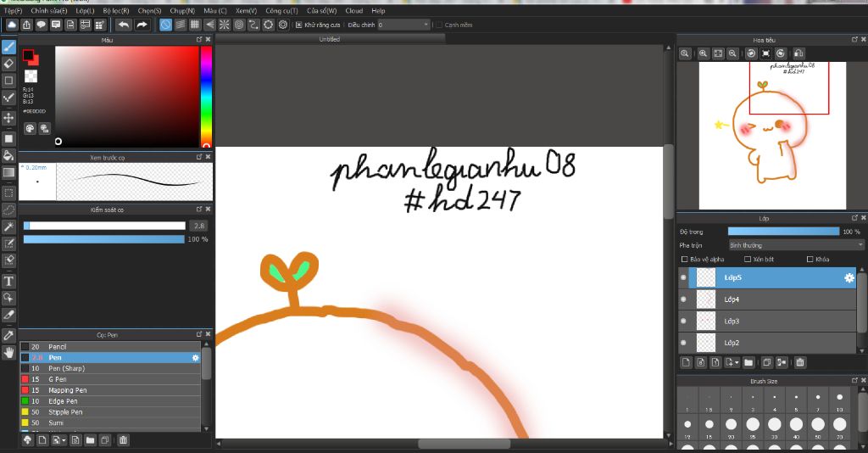
Task: Click the Undo arrow in toolbar
Action: click(x=124, y=25)
